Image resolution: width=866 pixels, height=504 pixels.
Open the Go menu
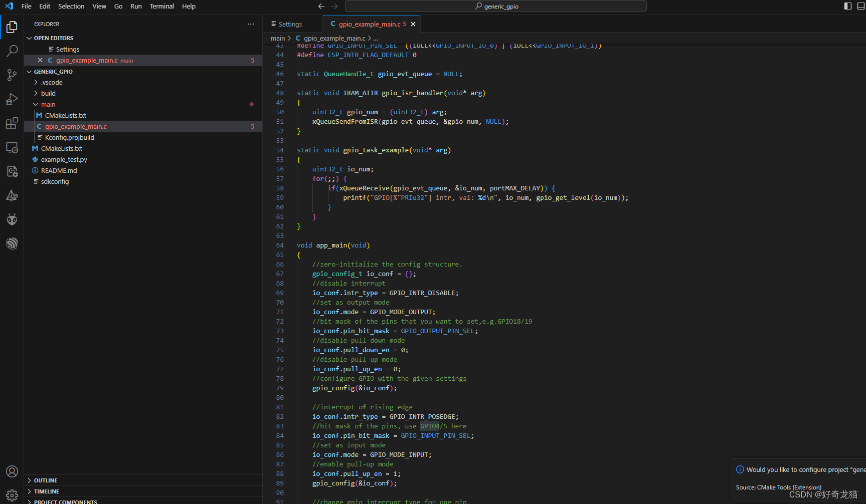pos(118,6)
